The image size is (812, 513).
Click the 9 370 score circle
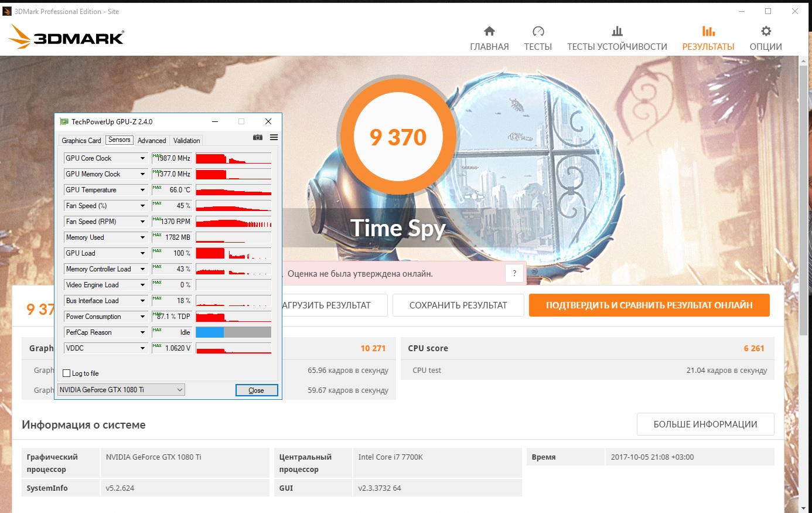pyautogui.click(x=398, y=137)
